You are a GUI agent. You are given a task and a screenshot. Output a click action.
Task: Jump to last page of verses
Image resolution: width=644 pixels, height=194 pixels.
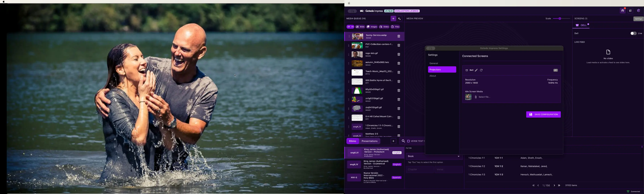click(x=559, y=186)
